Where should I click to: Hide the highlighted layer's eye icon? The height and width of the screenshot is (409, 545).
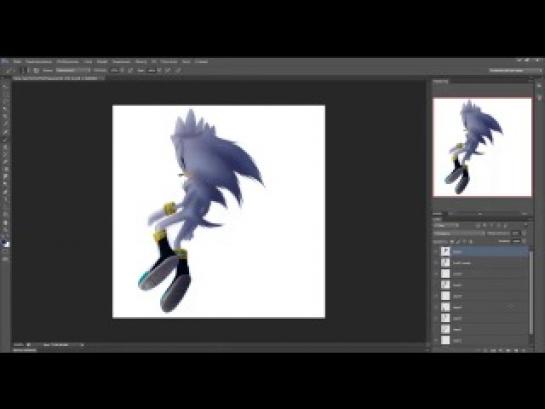click(x=436, y=251)
